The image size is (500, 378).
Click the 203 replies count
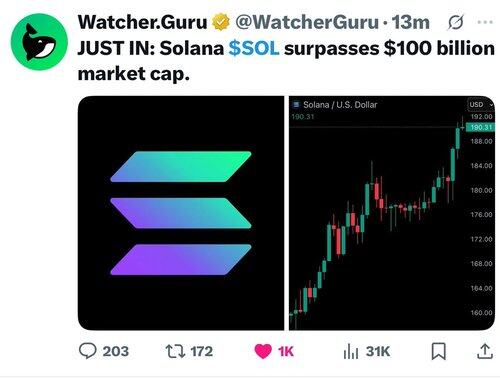(x=115, y=351)
